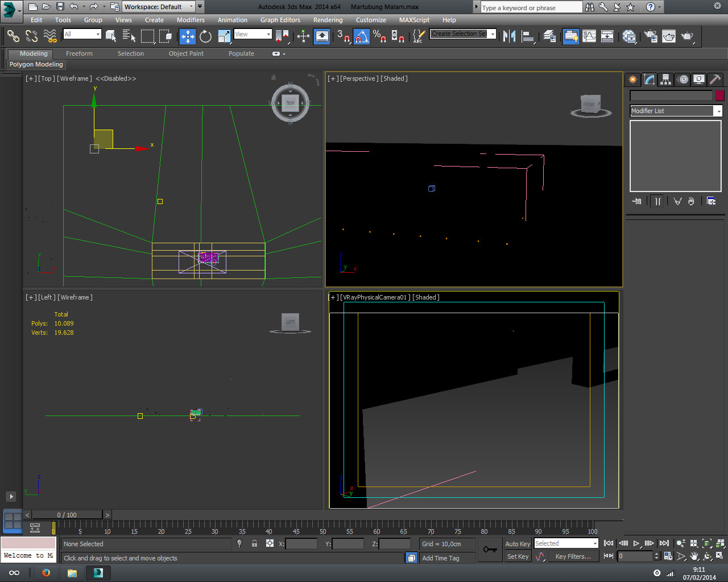Viewport: 728px width, 582px height.
Task: Toggle Selection Lock padlock
Action: (x=254, y=544)
